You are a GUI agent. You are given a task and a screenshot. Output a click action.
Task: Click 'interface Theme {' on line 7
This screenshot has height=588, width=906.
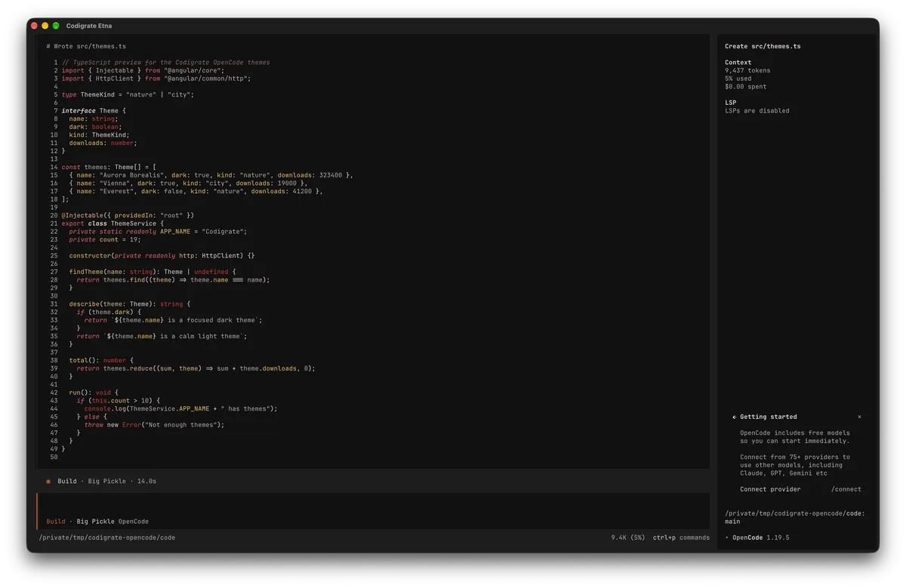point(94,111)
